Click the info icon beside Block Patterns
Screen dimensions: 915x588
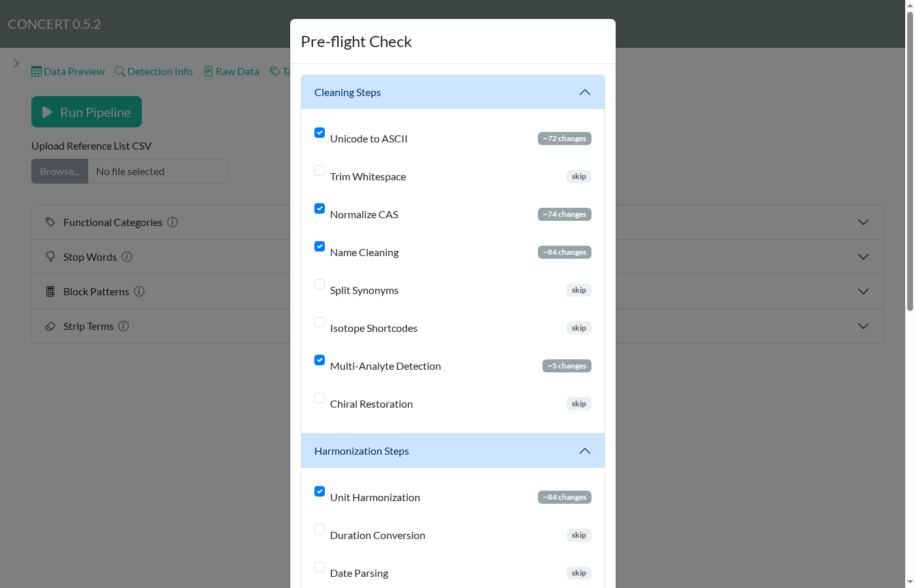(x=139, y=291)
